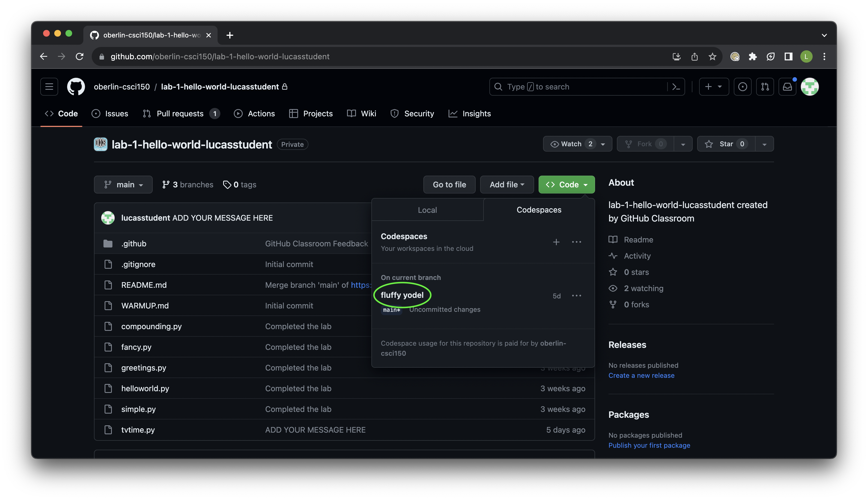View the 0 tags link
This screenshot has width=868, height=500.
pos(240,184)
